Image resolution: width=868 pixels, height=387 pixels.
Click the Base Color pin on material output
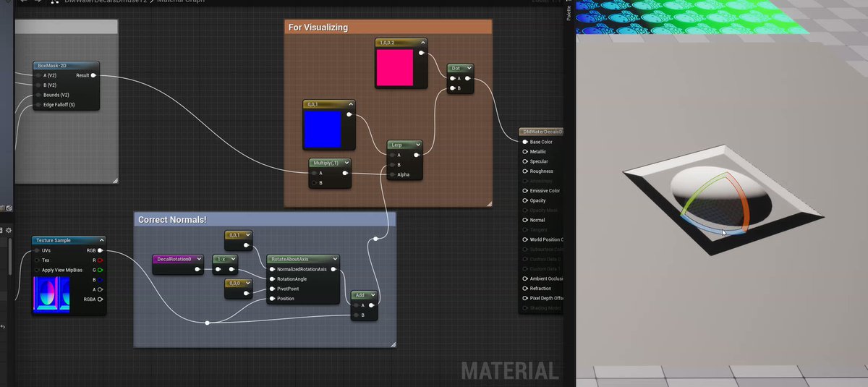pos(525,142)
